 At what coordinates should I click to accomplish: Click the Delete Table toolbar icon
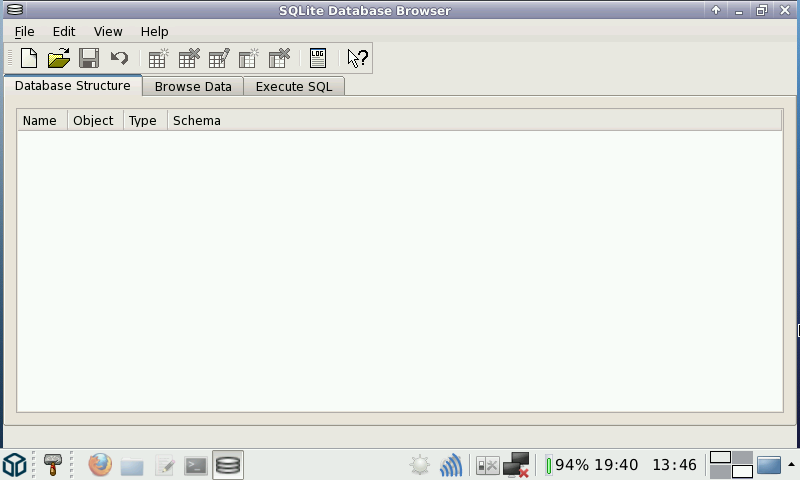point(189,58)
